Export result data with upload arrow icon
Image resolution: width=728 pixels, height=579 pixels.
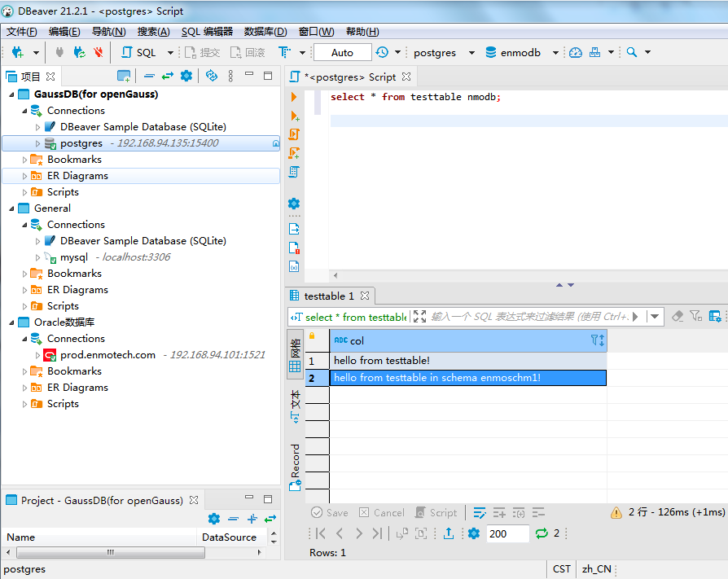coord(449,533)
